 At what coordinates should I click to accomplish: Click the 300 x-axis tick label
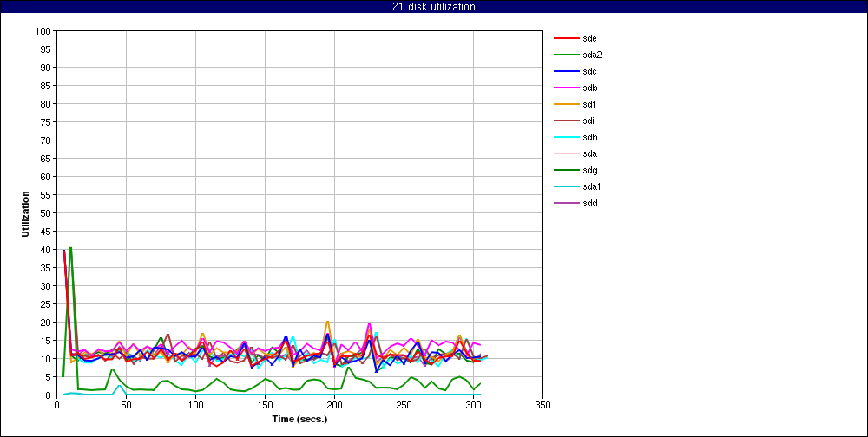[x=473, y=405]
